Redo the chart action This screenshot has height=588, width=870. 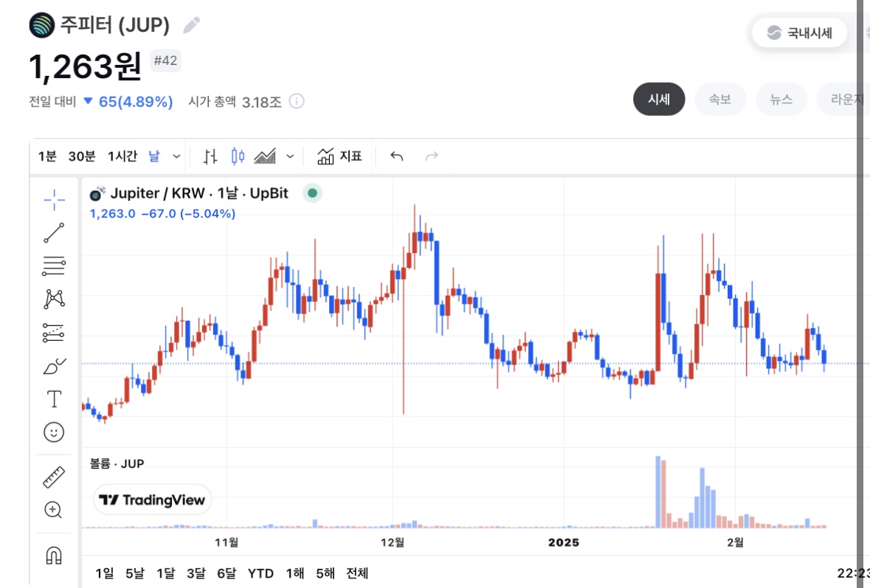[x=432, y=156]
